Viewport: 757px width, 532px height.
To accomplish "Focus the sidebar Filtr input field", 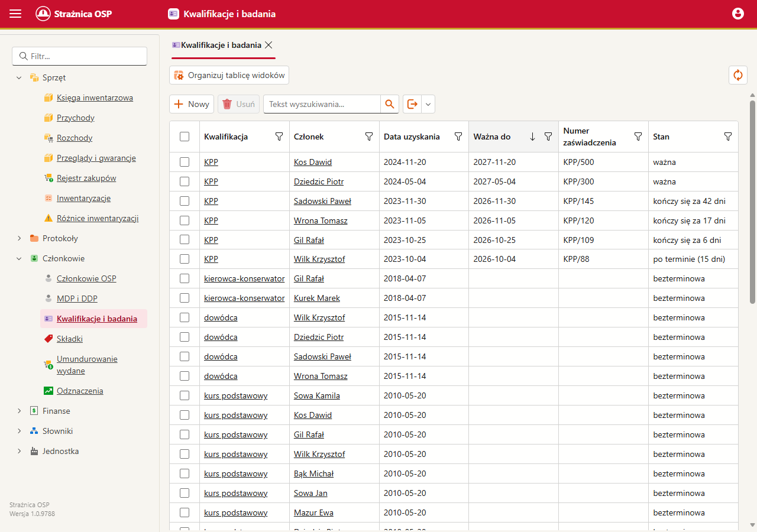I will pyautogui.click(x=79, y=56).
